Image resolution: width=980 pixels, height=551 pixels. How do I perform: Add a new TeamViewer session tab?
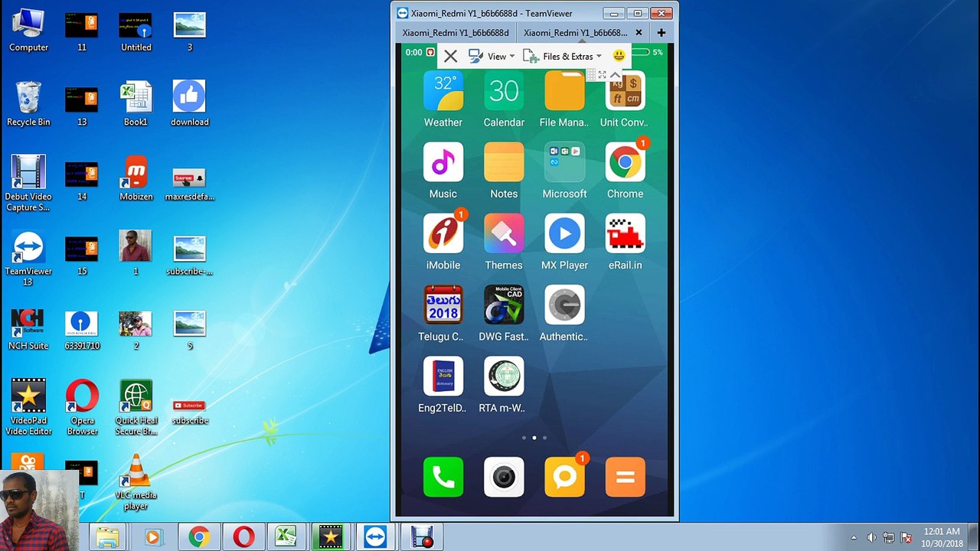click(661, 33)
